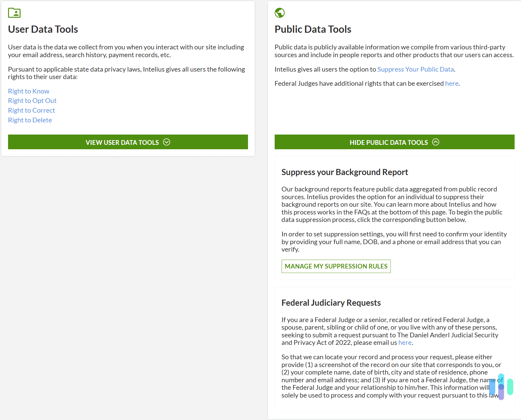Click the View User Data Tools button

(x=128, y=142)
